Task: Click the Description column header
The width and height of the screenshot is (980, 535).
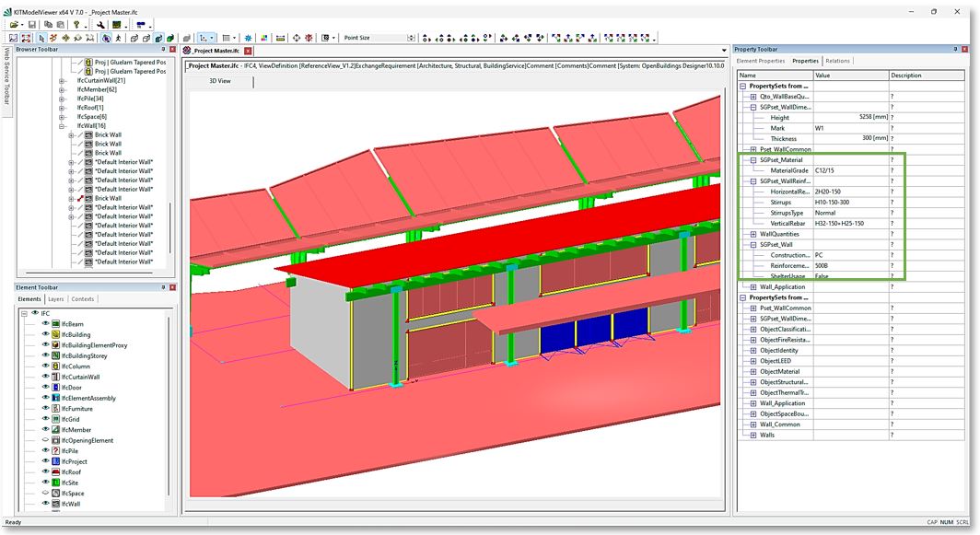Action: click(x=908, y=76)
